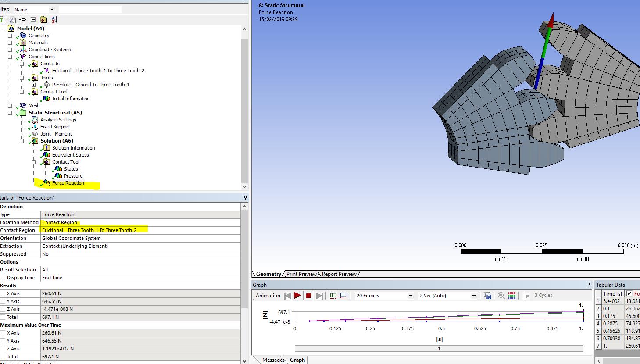Screen dimensions: 640x364
Task: Play the result animation
Action: click(x=297, y=295)
